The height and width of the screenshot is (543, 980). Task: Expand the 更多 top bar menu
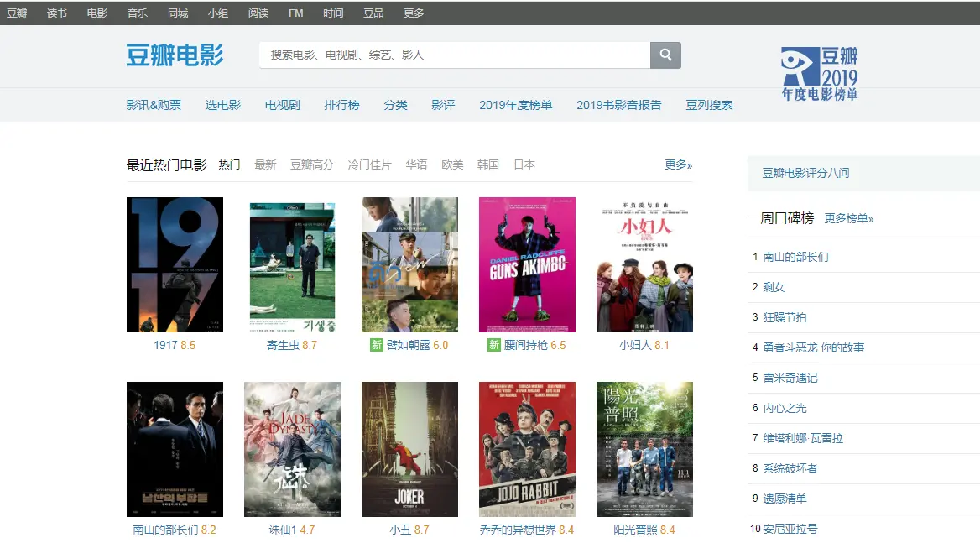414,13
